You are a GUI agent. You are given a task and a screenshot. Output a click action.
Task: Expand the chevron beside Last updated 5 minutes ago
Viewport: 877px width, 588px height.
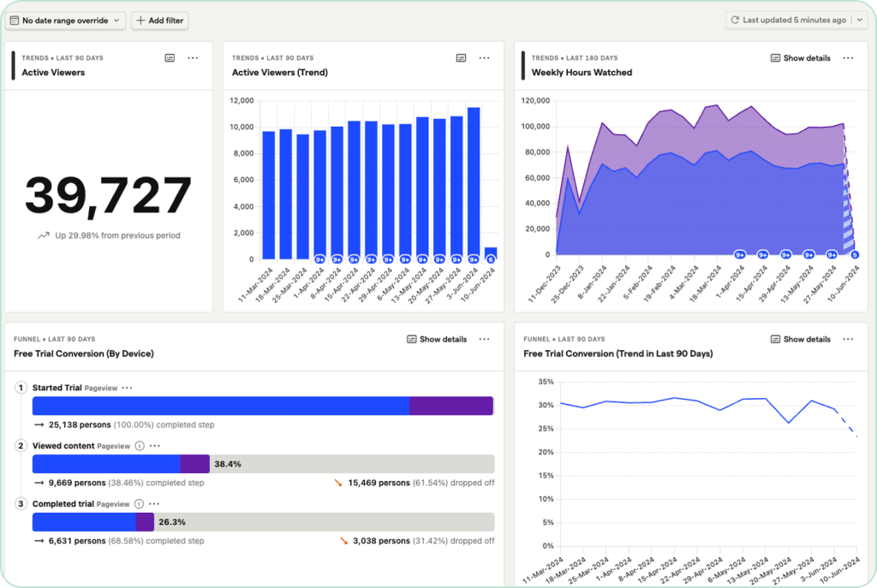click(861, 20)
